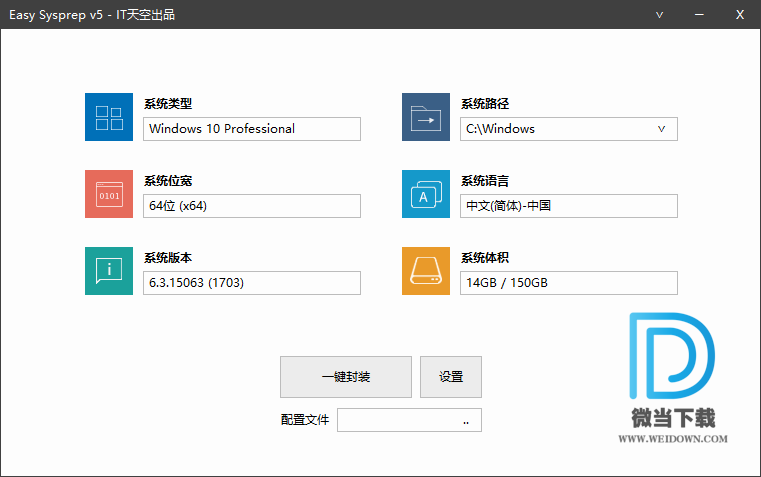Screen dimensions: 761x477
Task: Click the 一键封装 button
Action: pos(346,377)
